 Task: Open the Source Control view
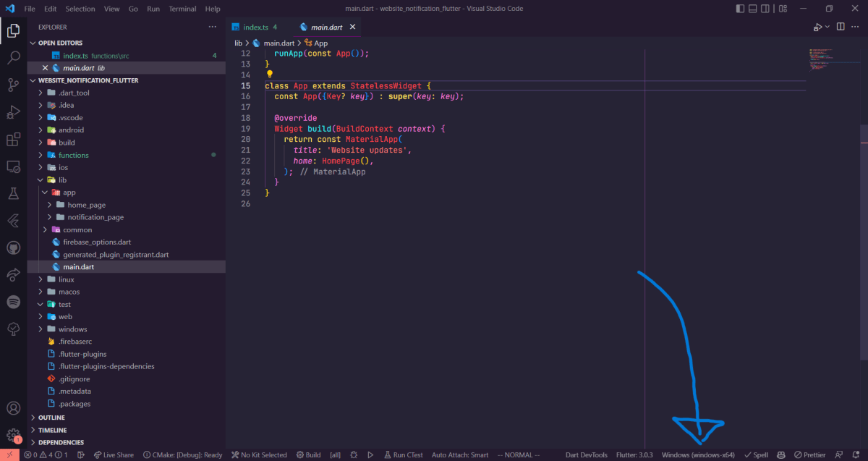[13, 85]
